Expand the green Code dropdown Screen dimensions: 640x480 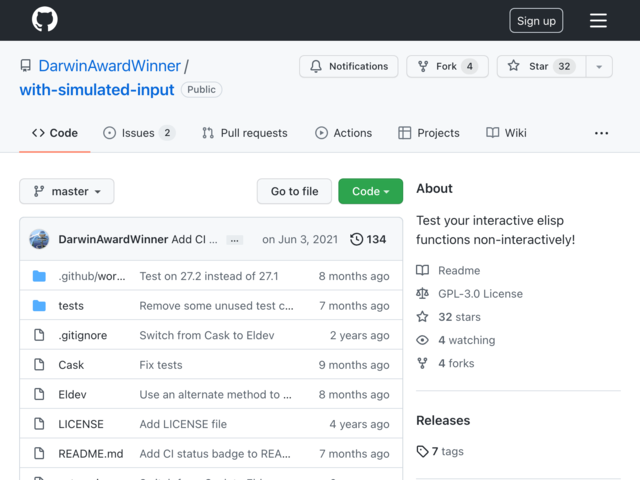(371, 191)
